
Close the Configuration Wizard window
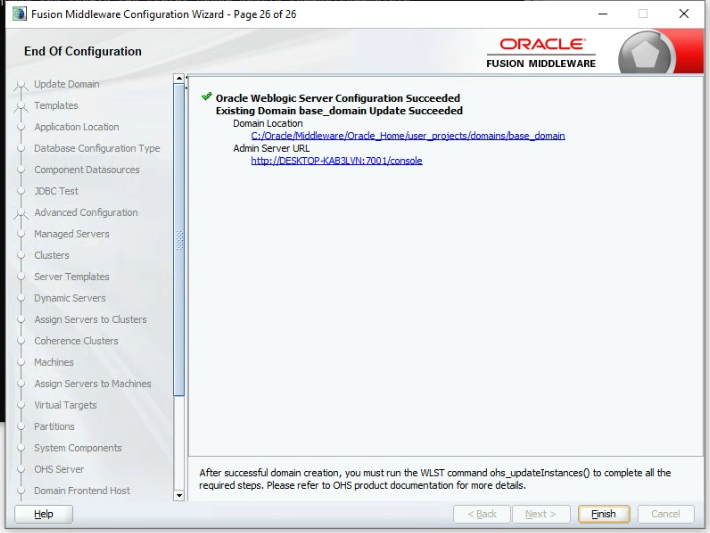(x=684, y=14)
